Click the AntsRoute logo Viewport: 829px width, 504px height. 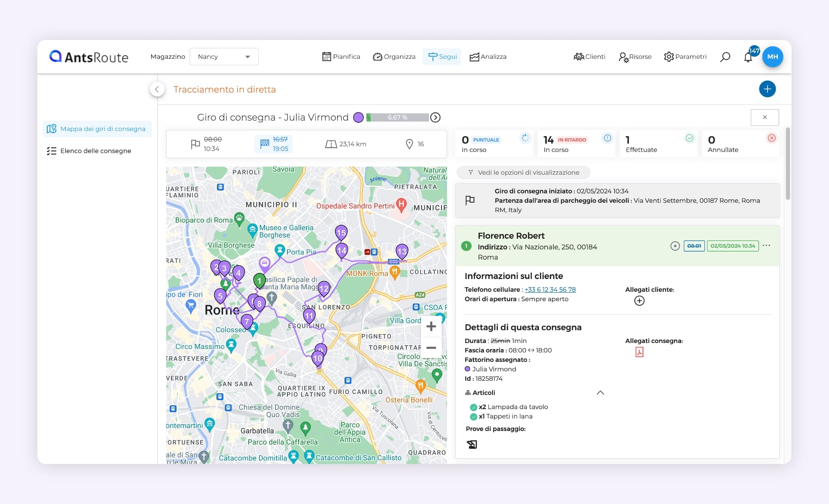[89, 57]
